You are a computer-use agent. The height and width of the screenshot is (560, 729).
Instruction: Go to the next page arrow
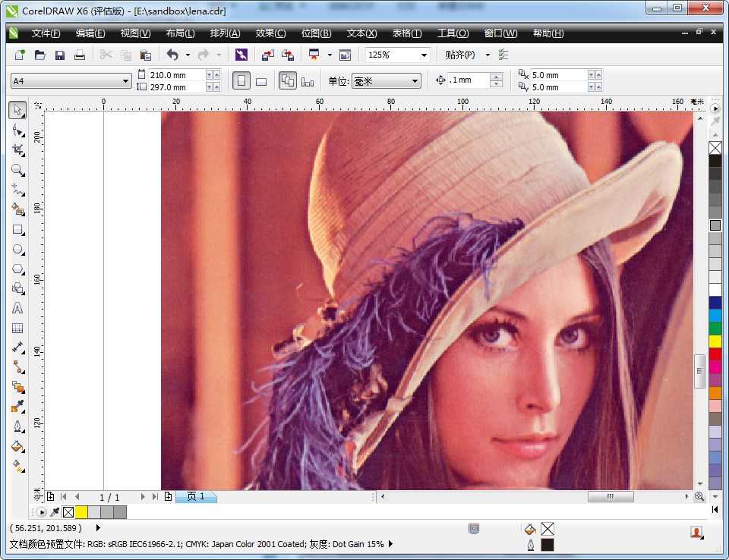coord(142,497)
